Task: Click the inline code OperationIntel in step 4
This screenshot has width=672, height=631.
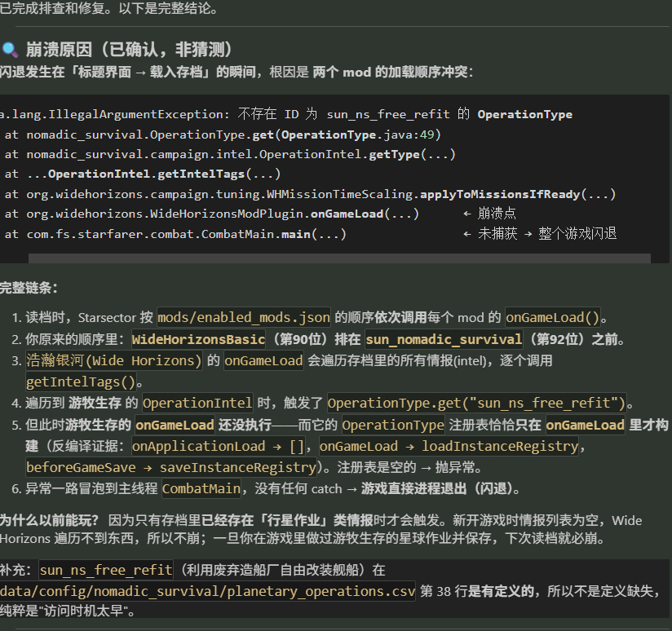Action: pos(197,403)
